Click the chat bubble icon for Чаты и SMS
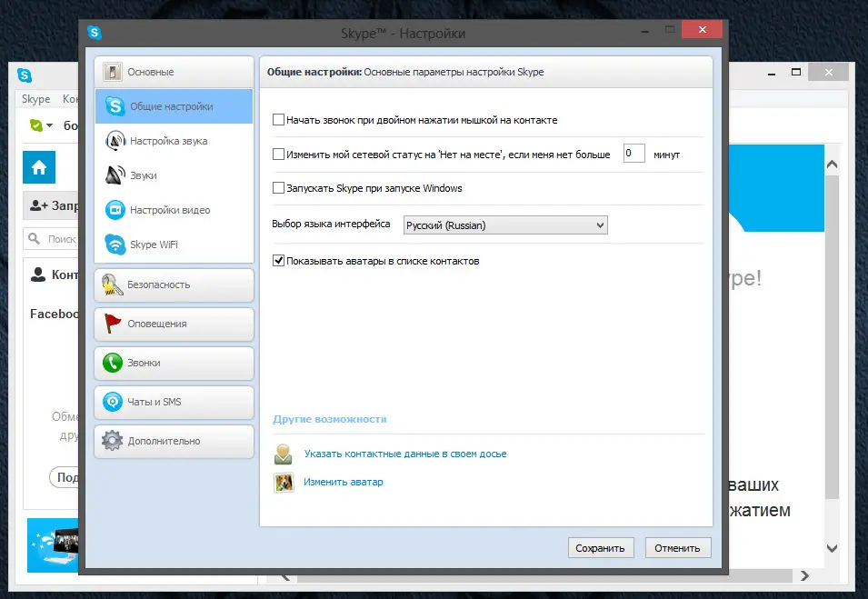Screen dimensions: 868x599 113,402
